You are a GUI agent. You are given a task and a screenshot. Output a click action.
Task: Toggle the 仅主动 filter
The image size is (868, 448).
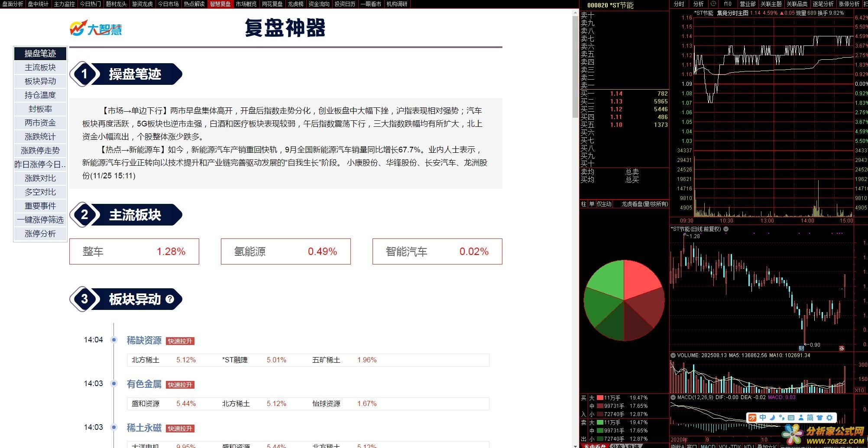(604, 204)
